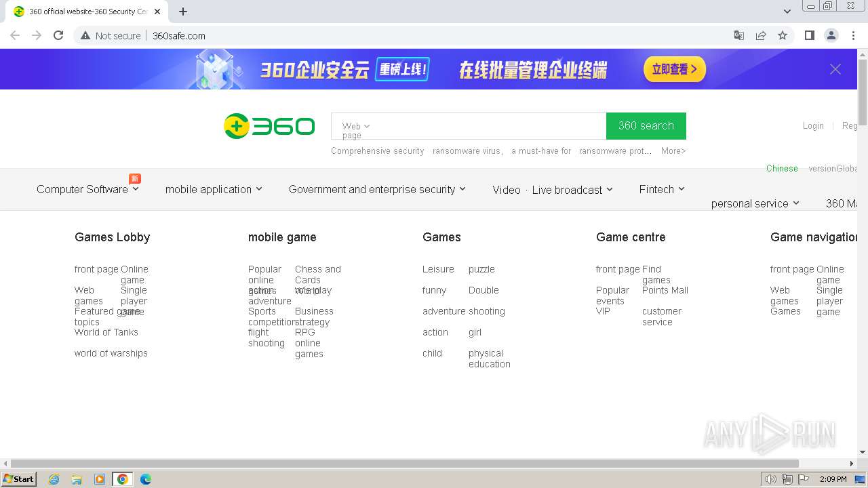Click the browser back arrow
This screenshot has width=868, height=488.
click(x=15, y=35)
